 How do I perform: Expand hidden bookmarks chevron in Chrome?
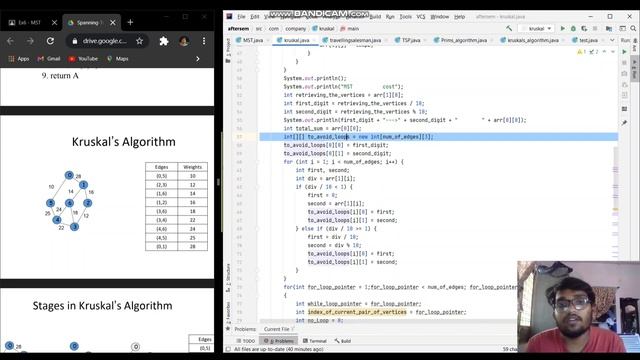click(x=198, y=59)
